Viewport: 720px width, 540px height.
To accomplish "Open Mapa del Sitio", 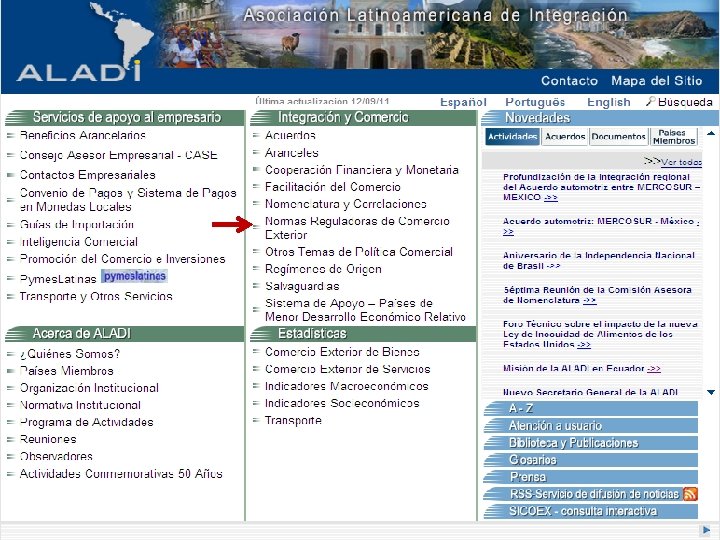I will pyautogui.click(x=657, y=81).
